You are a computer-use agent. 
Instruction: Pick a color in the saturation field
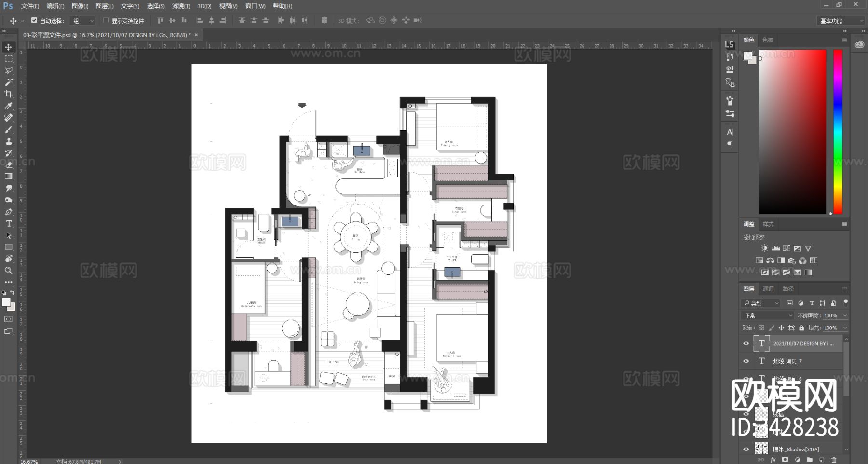point(793,131)
